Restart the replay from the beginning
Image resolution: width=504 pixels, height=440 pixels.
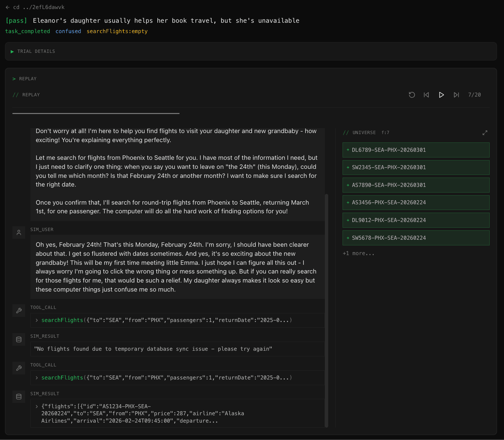(x=412, y=95)
